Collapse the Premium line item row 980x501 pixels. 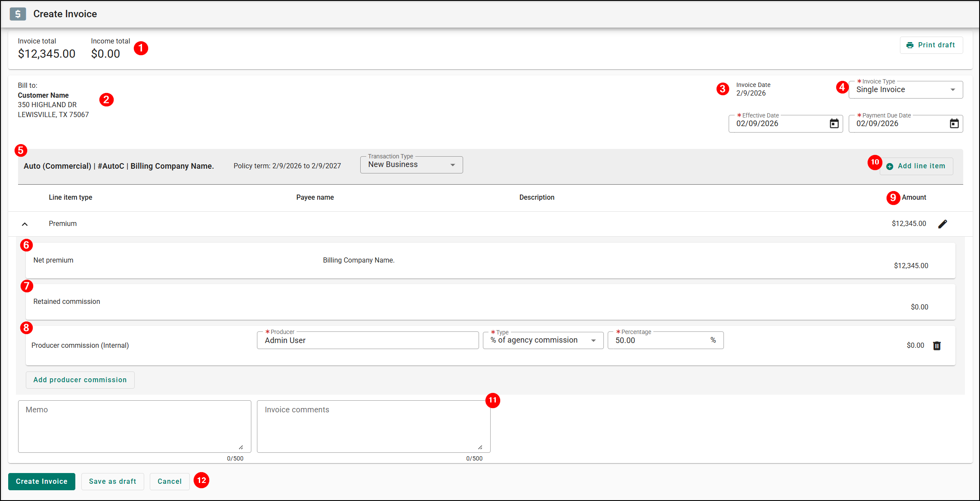[x=25, y=224]
